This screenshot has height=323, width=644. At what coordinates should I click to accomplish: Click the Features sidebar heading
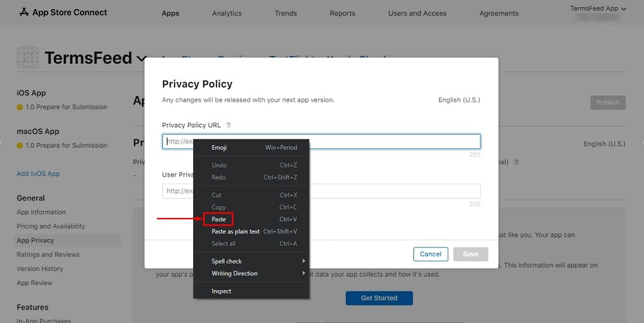pos(32,308)
